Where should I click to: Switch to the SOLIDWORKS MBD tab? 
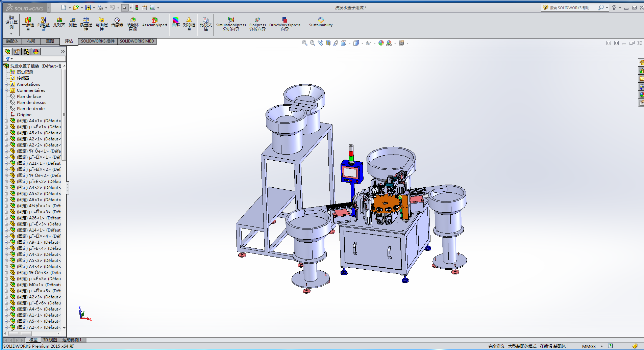(137, 41)
